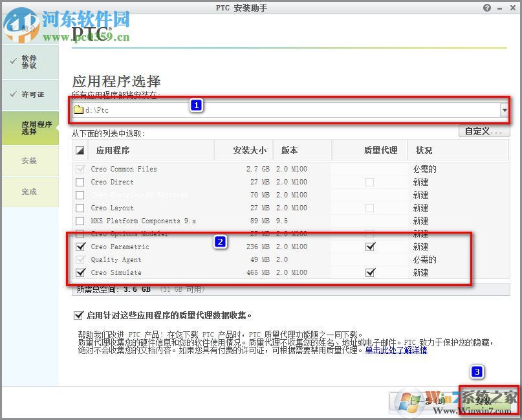Click the folder icon in the installation path field
The width and height of the screenshot is (522, 420).
pos(78,109)
